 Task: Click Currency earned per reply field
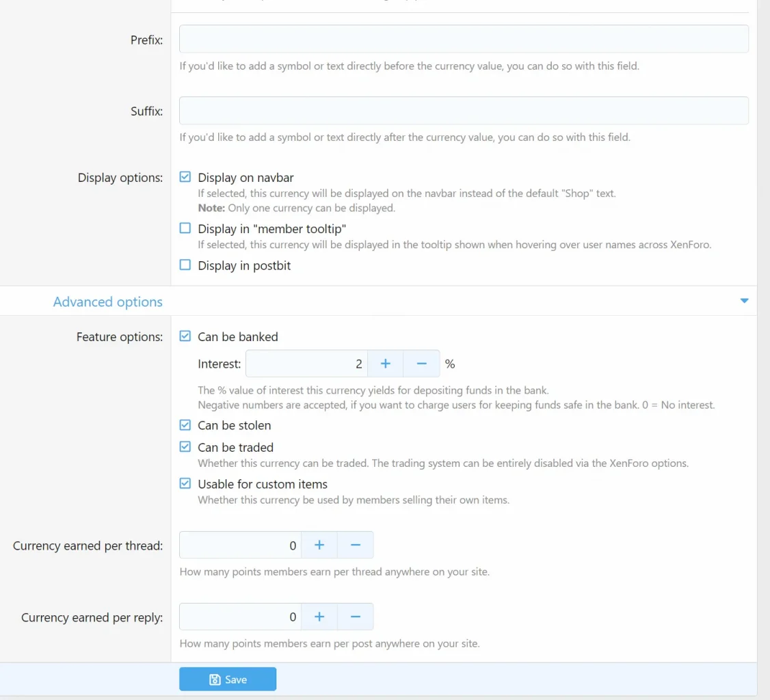240,617
